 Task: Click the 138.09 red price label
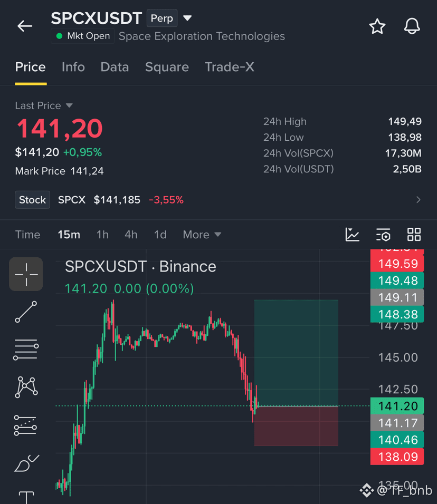(x=397, y=457)
